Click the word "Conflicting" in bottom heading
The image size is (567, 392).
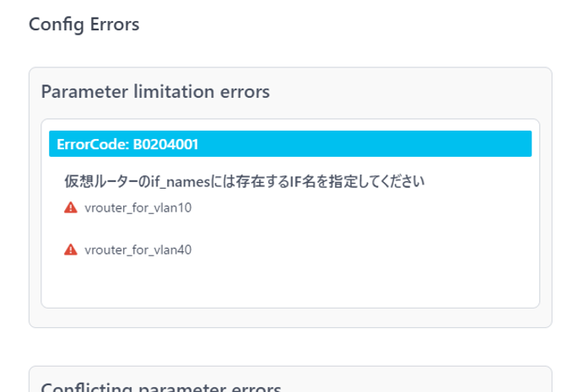click(x=86, y=387)
